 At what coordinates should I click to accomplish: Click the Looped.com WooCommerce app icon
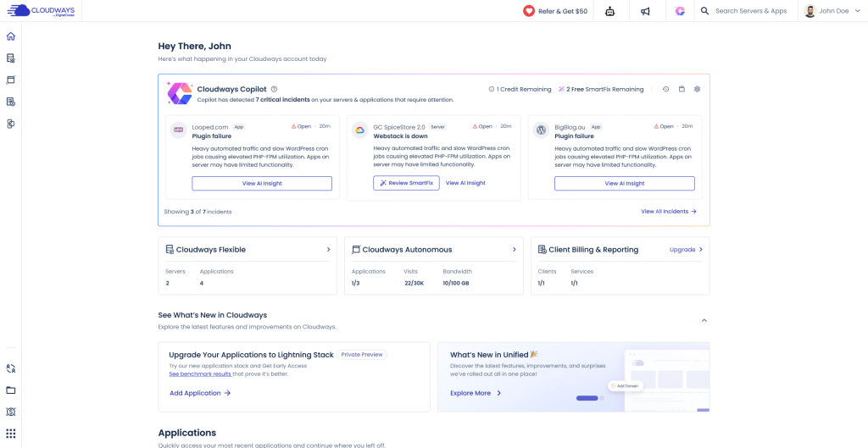(x=179, y=130)
